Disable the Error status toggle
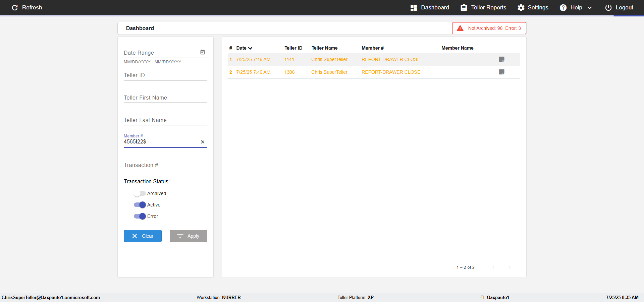 pyautogui.click(x=140, y=216)
